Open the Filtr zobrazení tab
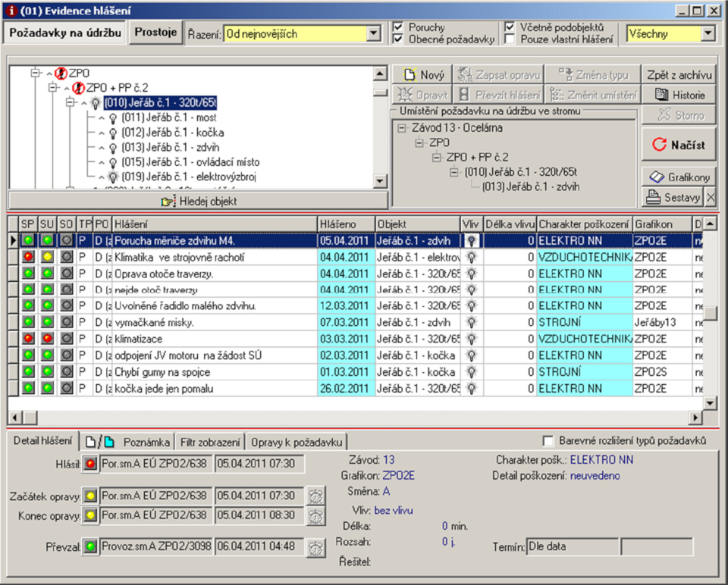Screen dimensions: 728x585 (210, 442)
